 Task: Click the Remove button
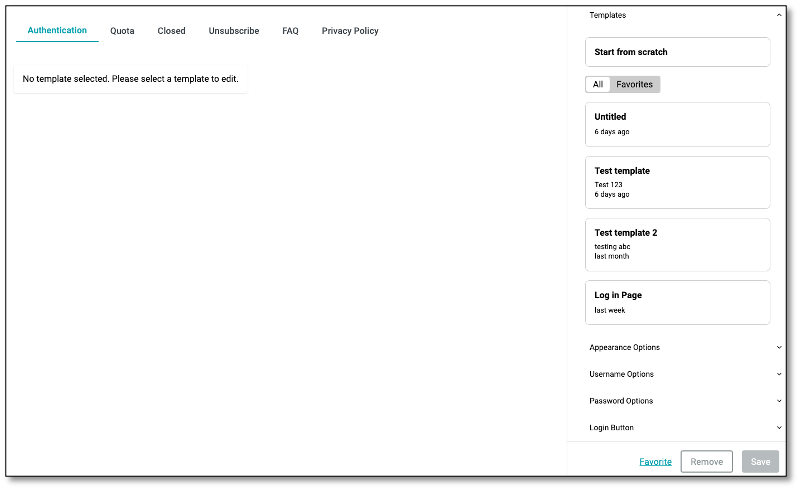707,461
